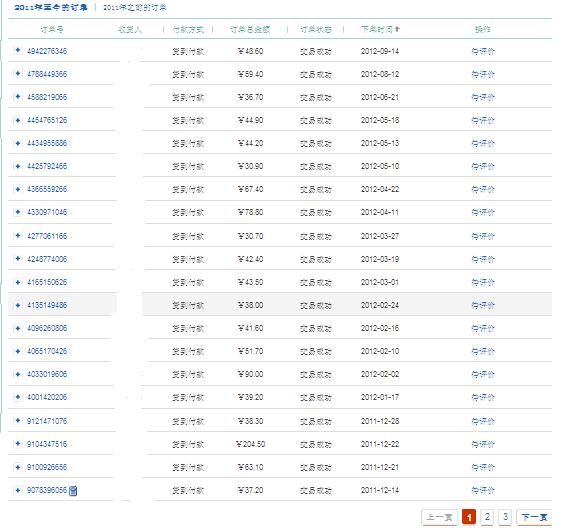
Task: Go to page 2 of orders
Action: [487, 517]
